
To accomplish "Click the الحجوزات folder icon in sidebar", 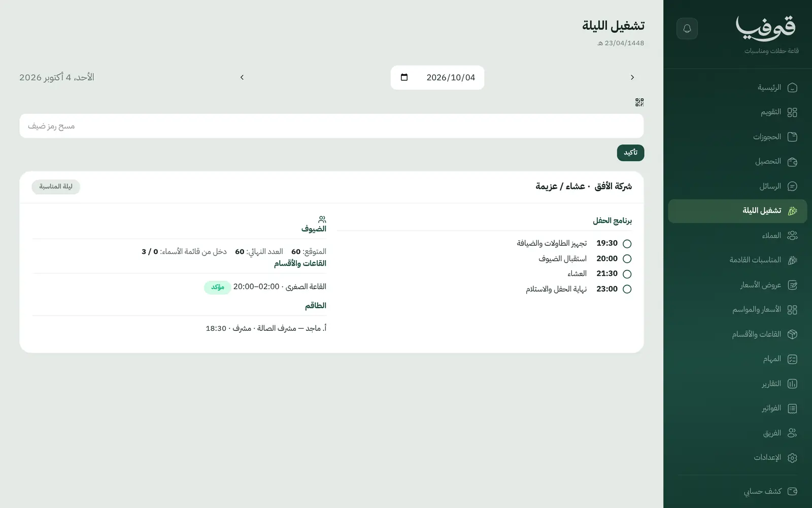I will (x=792, y=137).
